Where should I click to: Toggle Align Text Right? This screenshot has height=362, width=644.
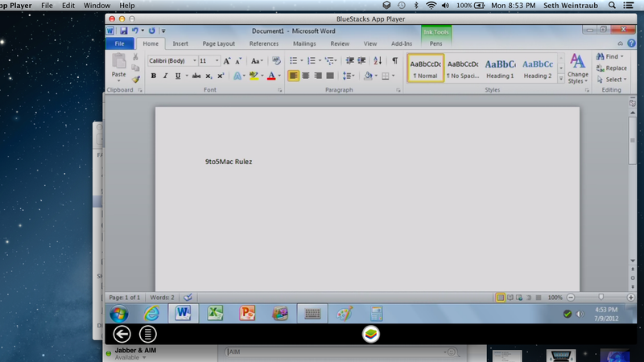pyautogui.click(x=318, y=76)
